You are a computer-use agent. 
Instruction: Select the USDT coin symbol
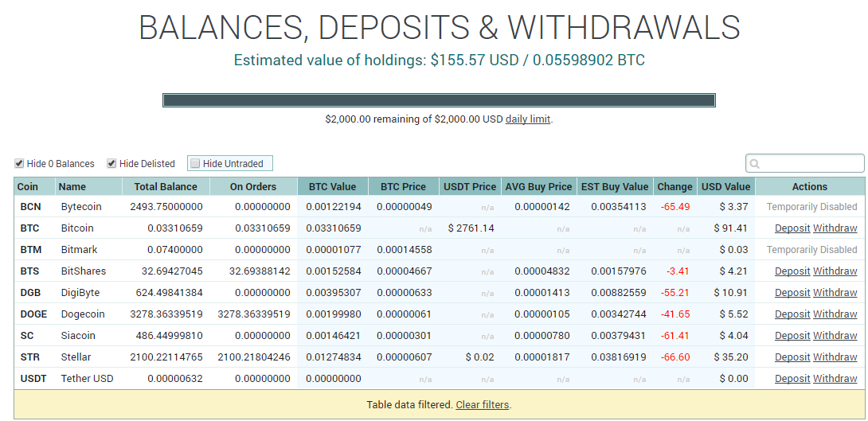pyautogui.click(x=33, y=378)
